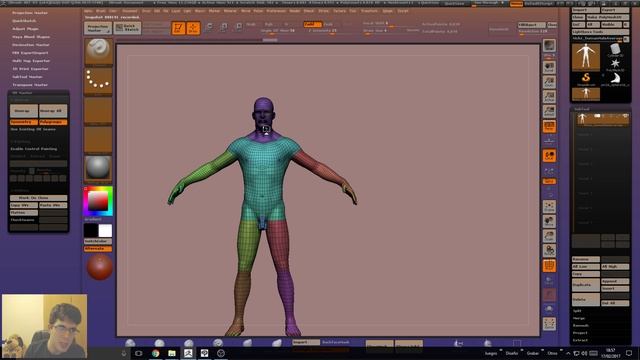The width and height of the screenshot is (640, 360).
Task: Activate Draw mode button in top shelf
Action: [x=193, y=28]
